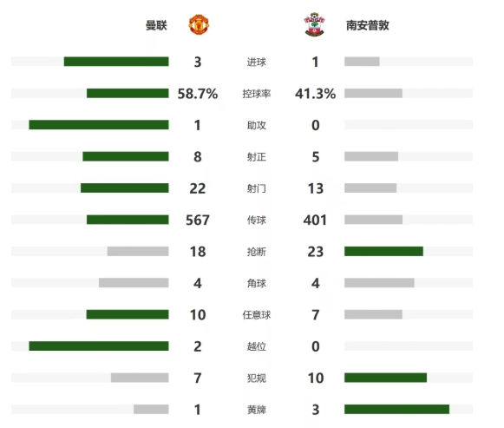Click the 41.3% possession value
The width and height of the screenshot is (504, 428).
[315, 94]
